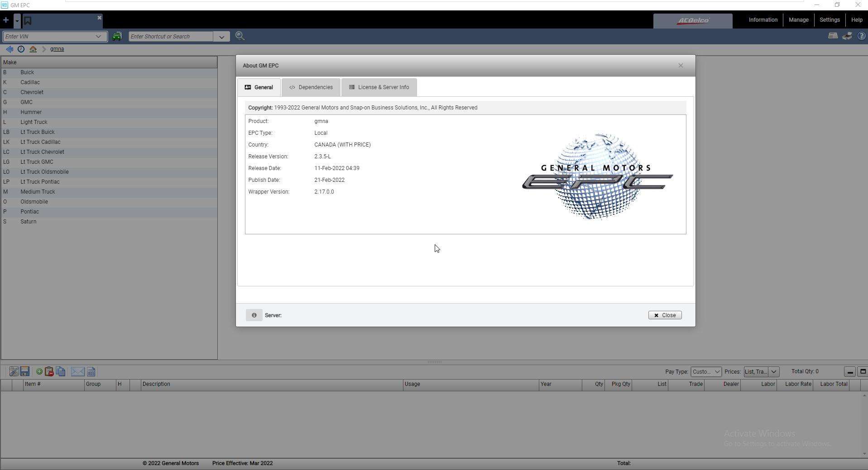The height and width of the screenshot is (470, 868).
Task: Select Saturn in the Make list
Action: pos(109,222)
